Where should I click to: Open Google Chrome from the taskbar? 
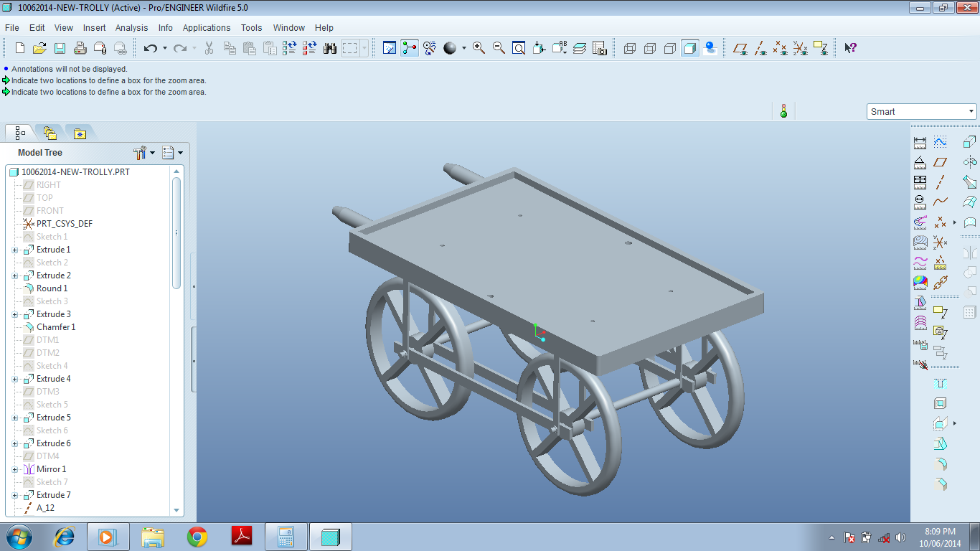pos(197,537)
